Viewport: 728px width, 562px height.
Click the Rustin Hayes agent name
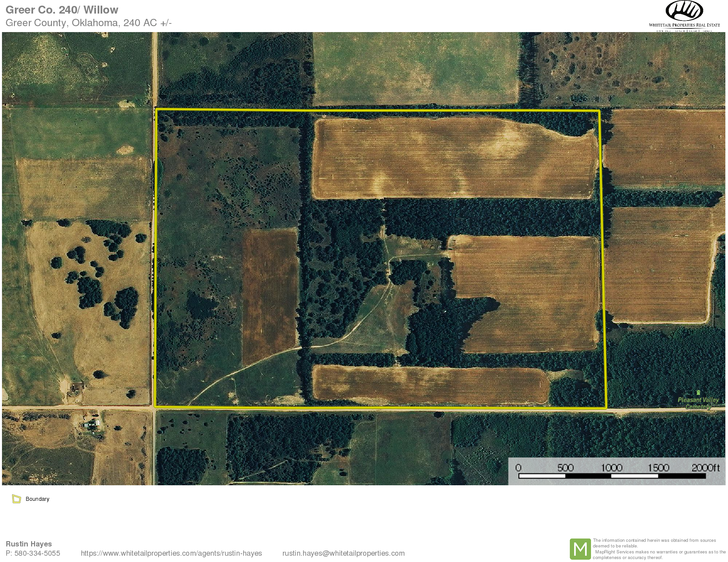click(29, 544)
